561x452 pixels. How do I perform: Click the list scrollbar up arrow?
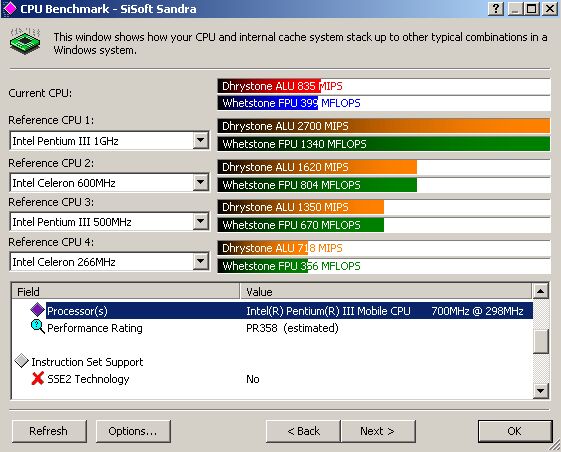[541, 291]
